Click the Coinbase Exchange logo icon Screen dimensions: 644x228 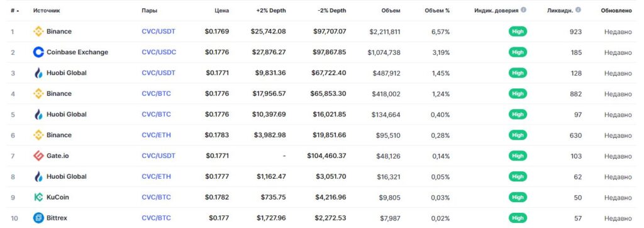[38, 52]
